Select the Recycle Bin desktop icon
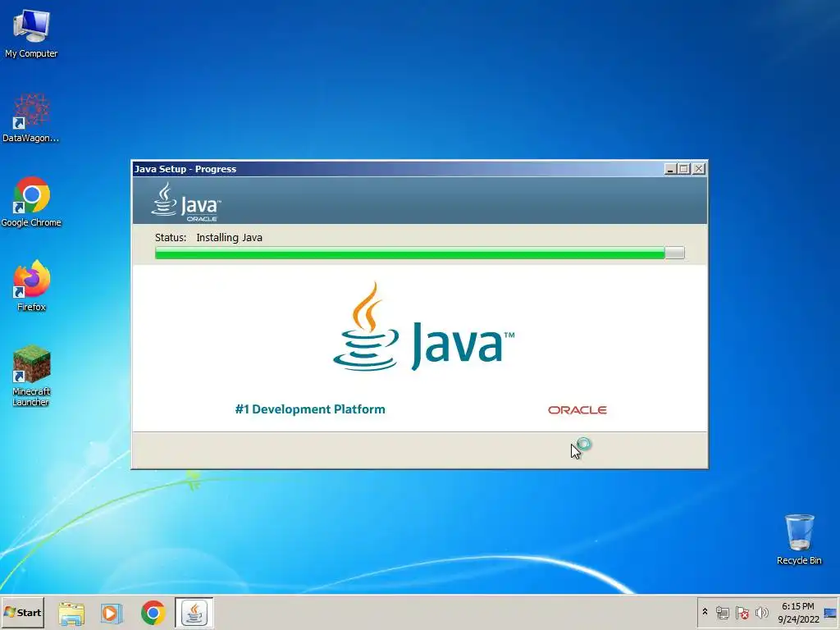The width and height of the screenshot is (840, 630). (x=799, y=540)
